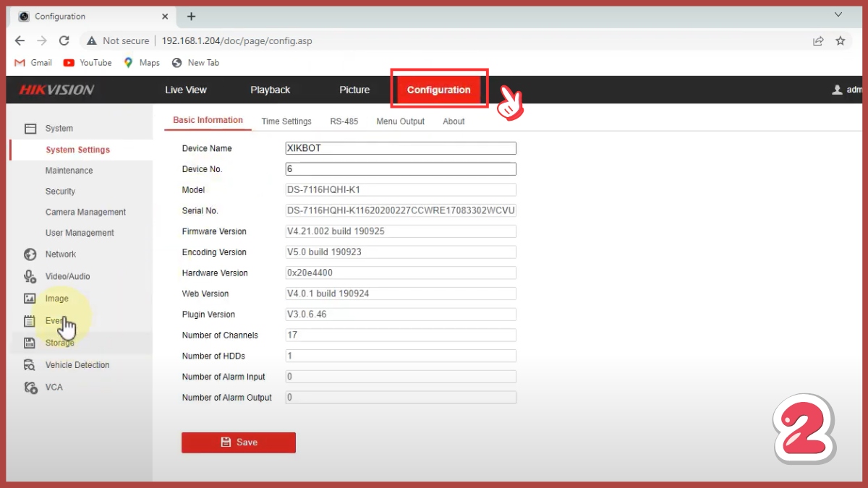This screenshot has height=488, width=868.
Task: Open the Configuration tab
Action: coord(439,90)
